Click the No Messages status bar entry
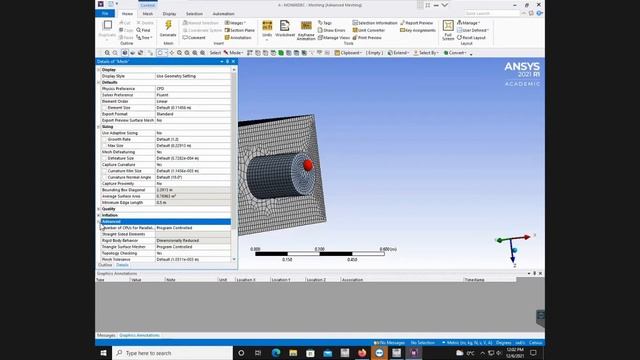This screenshot has height=360, width=640. pos(389,343)
